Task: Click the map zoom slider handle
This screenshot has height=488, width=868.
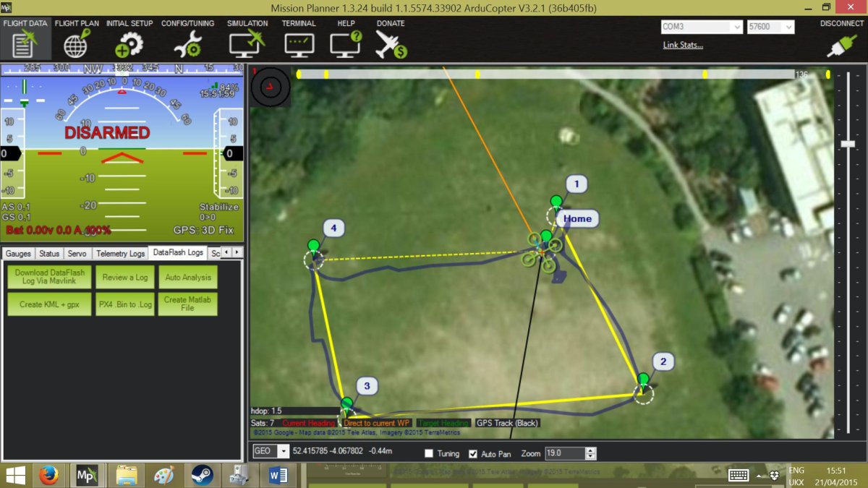Action: [848, 144]
